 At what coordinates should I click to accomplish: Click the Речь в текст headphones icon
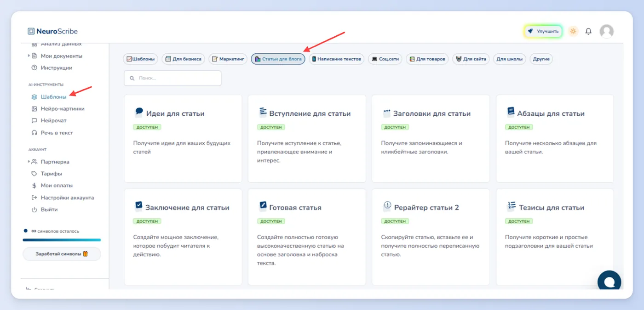[x=34, y=133]
